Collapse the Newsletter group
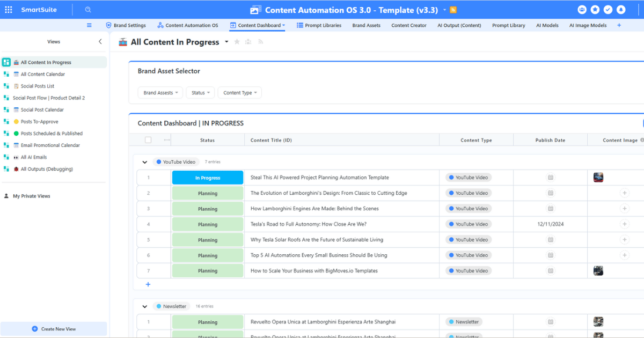This screenshot has height=338, width=644. pyautogui.click(x=144, y=306)
